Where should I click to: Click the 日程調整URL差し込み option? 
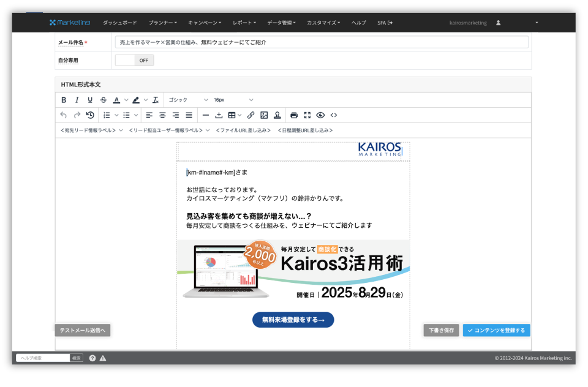pos(305,130)
